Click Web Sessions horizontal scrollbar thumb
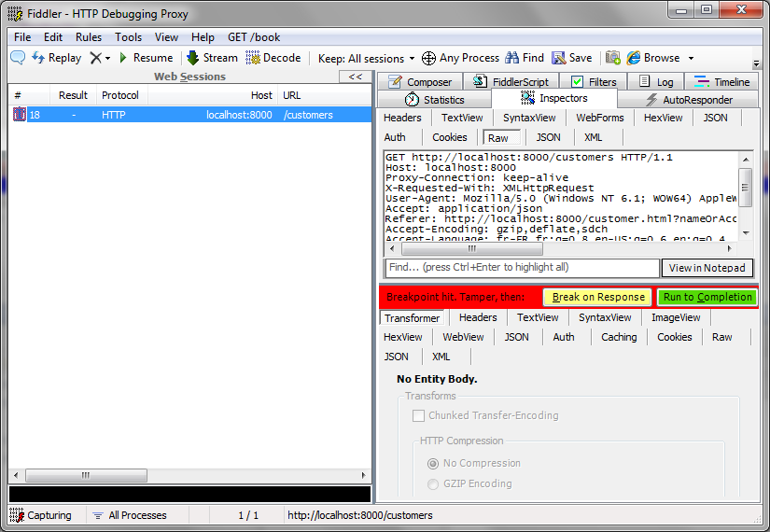This screenshot has height=532, width=770. (x=86, y=475)
